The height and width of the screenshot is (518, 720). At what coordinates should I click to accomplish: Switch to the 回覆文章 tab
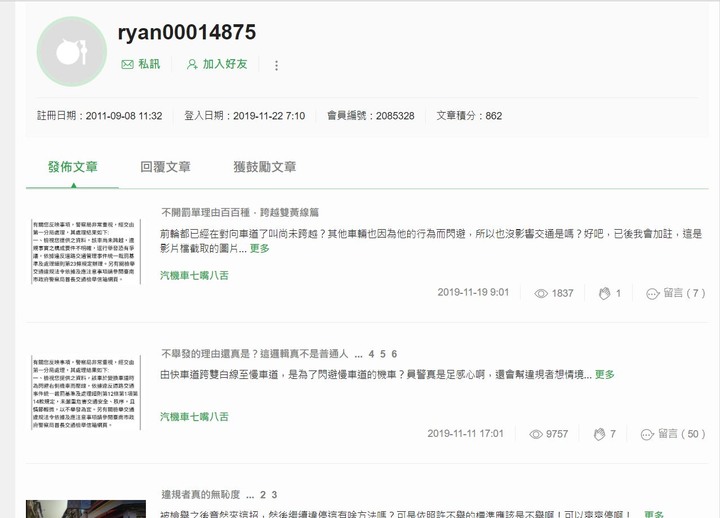coord(165,167)
